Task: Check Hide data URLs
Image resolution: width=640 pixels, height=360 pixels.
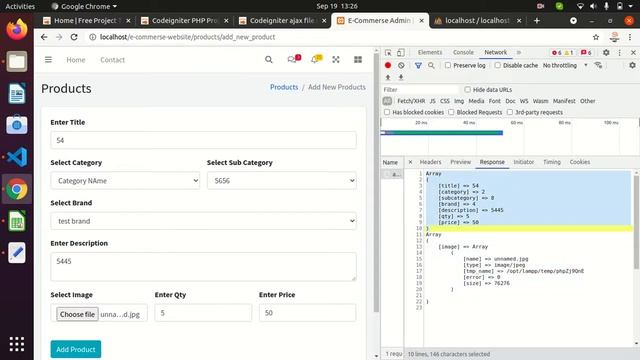Action: [x=467, y=89]
